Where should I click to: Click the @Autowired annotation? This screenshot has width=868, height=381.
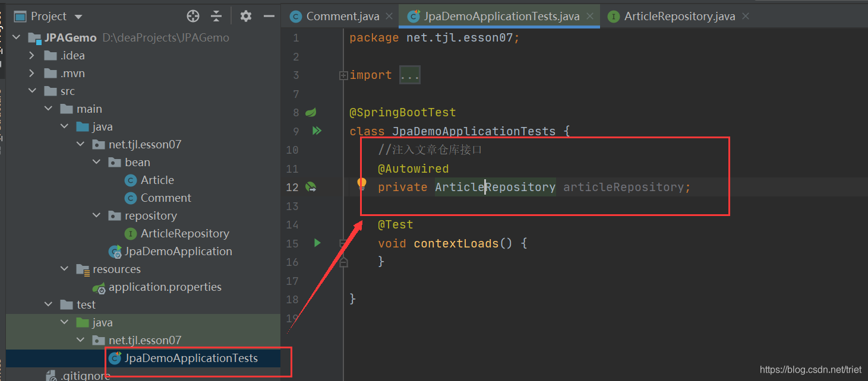click(414, 169)
